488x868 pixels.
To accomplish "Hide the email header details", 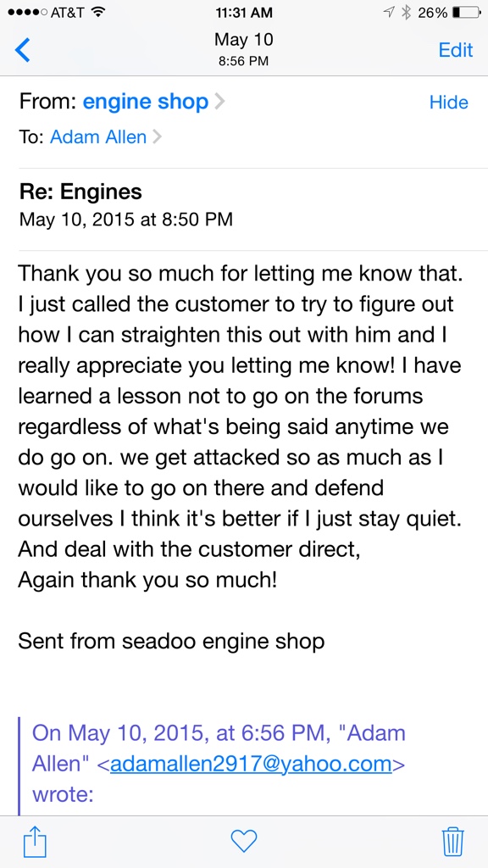I will [449, 103].
